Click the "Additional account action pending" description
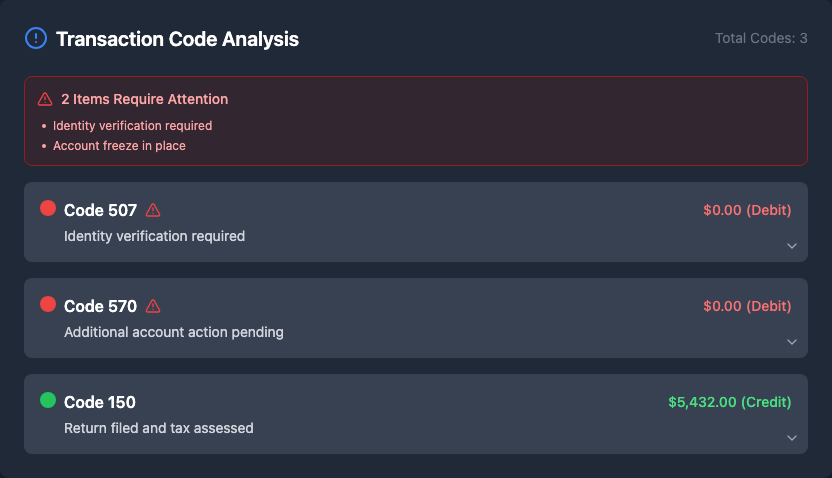 pos(174,332)
